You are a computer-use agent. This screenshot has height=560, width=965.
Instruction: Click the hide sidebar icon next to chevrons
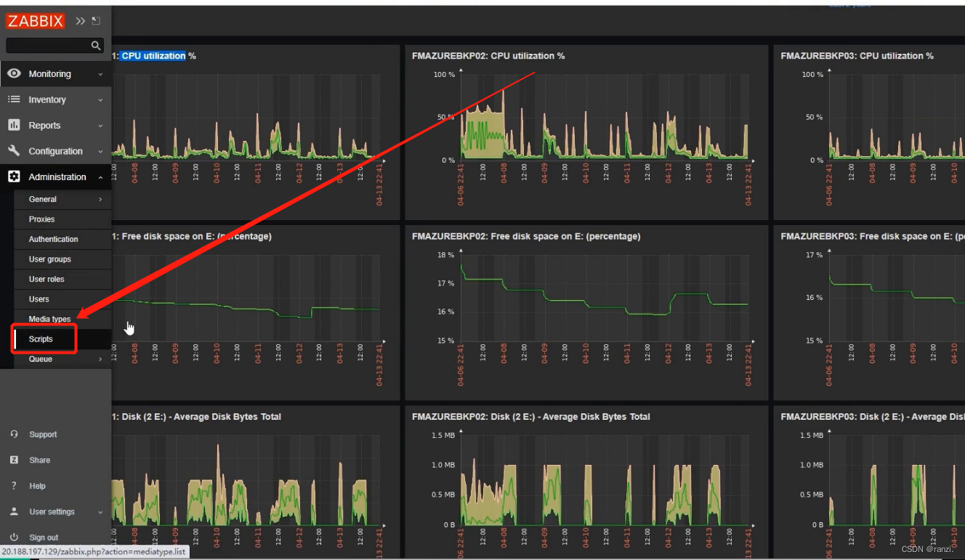(96, 21)
